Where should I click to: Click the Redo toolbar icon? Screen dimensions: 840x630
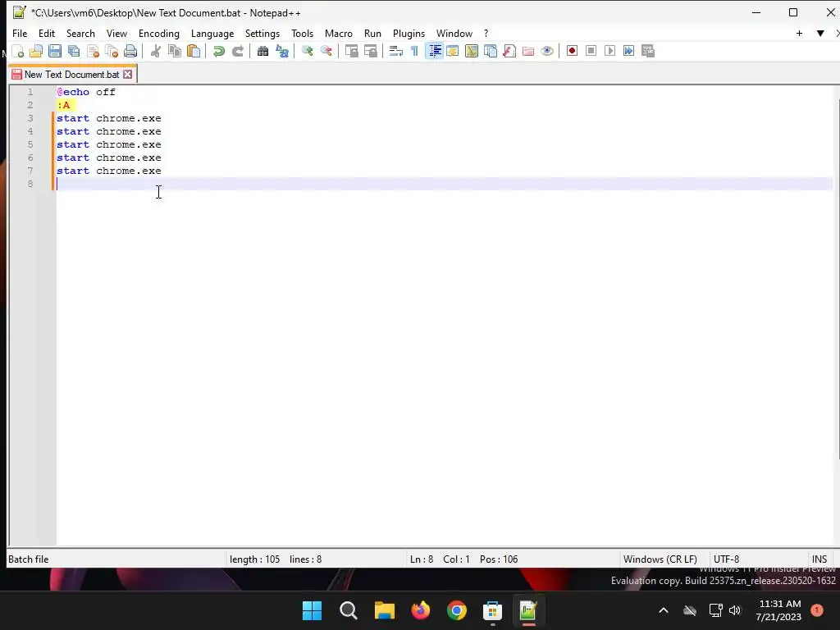(237, 51)
